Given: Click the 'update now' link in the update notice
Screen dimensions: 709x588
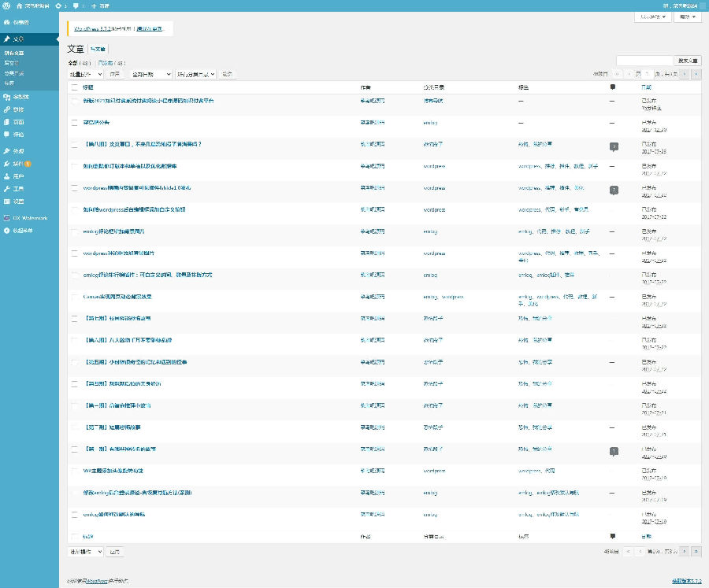Looking at the screenshot, I should [149, 28].
